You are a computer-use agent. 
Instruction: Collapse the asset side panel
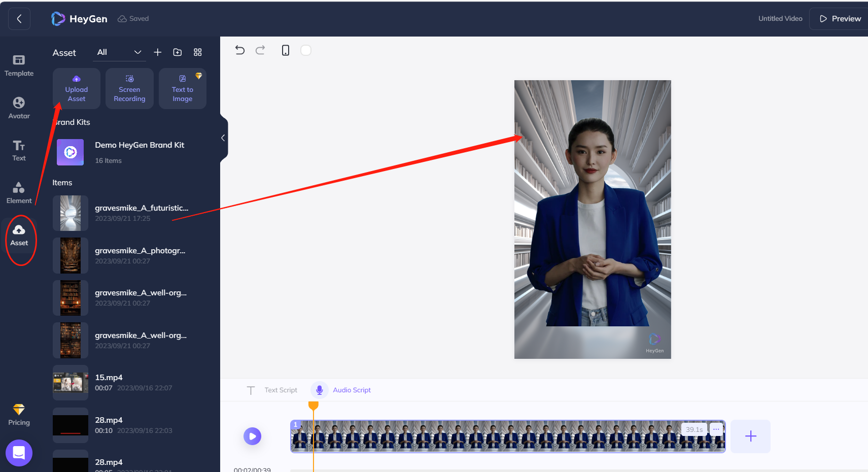(223, 138)
